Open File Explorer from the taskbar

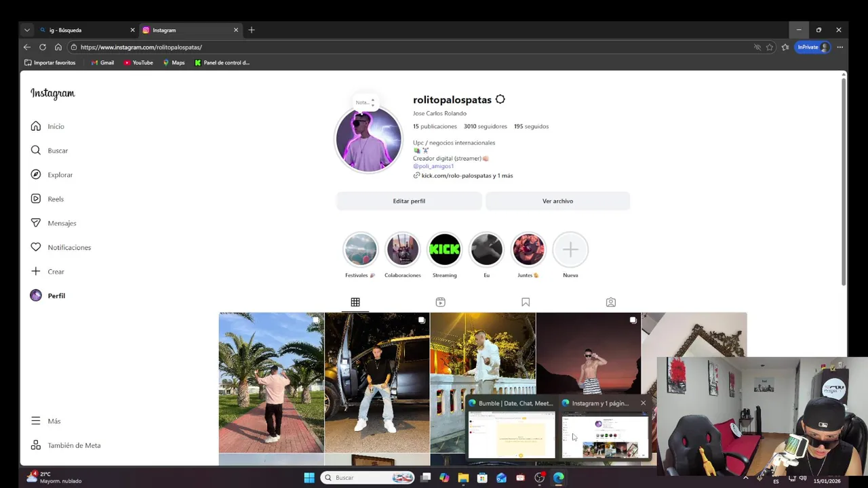click(x=463, y=478)
